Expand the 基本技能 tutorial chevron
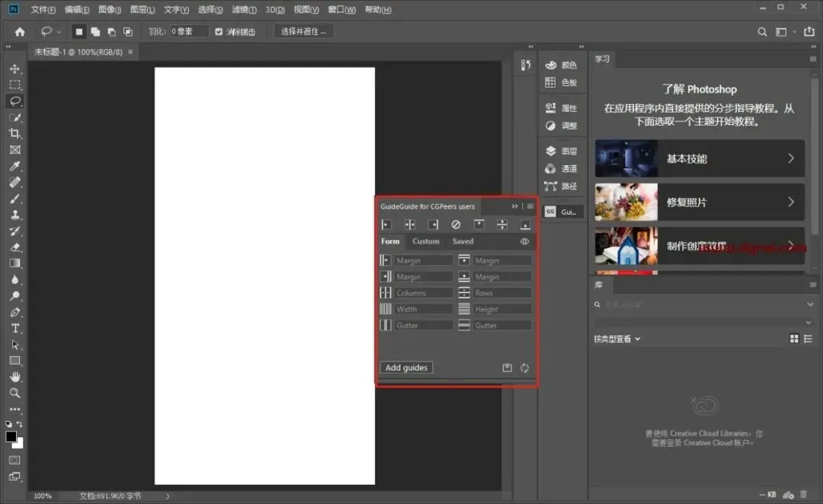Image resolution: width=823 pixels, height=504 pixels. (790, 158)
